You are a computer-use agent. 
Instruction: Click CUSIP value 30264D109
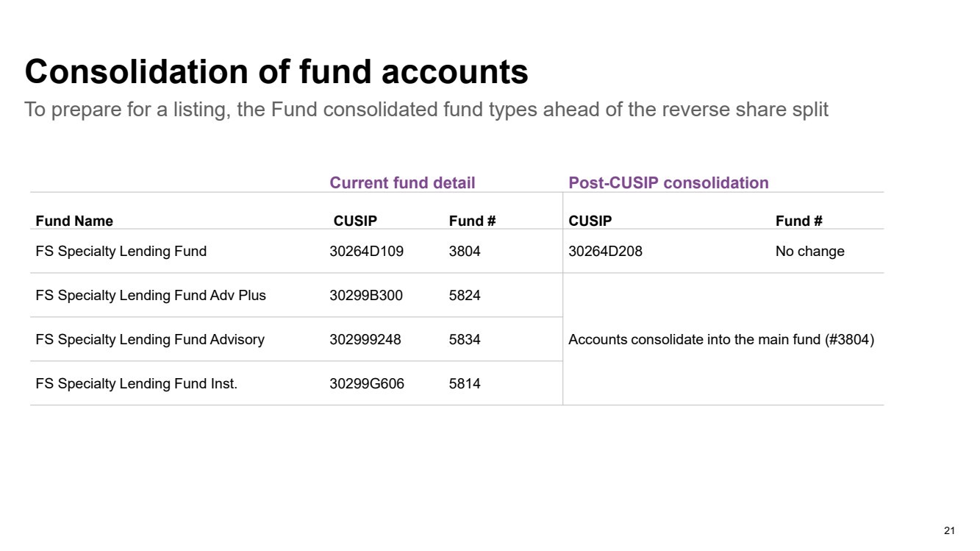click(x=366, y=252)
